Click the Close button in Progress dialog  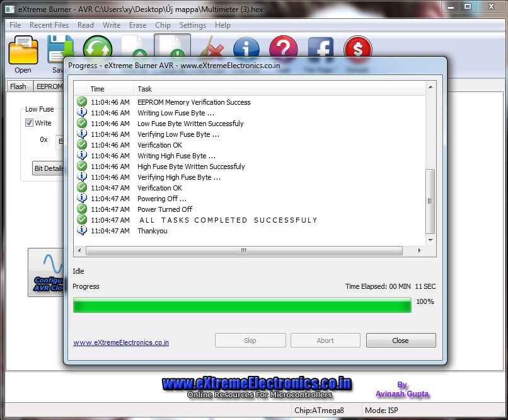(401, 341)
